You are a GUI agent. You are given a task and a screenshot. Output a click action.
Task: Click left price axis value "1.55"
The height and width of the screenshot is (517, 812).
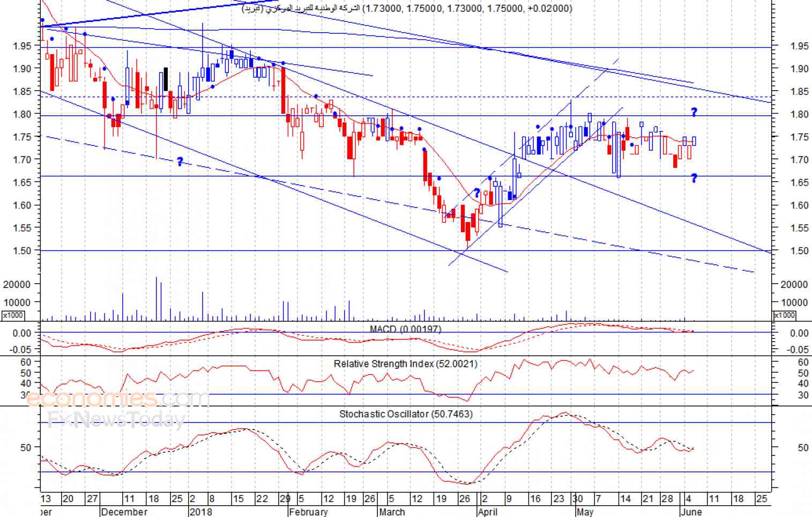point(23,228)
